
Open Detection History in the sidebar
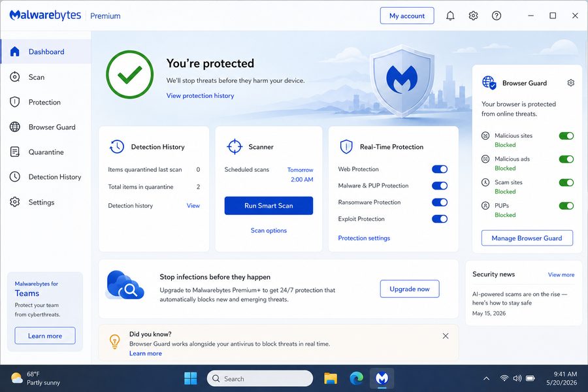(x=46, y=176)
